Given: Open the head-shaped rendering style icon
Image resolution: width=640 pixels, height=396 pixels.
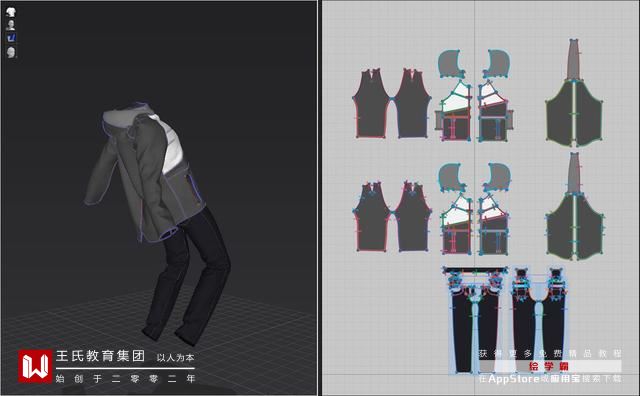Looking at the screenshot, I should 11,52.
